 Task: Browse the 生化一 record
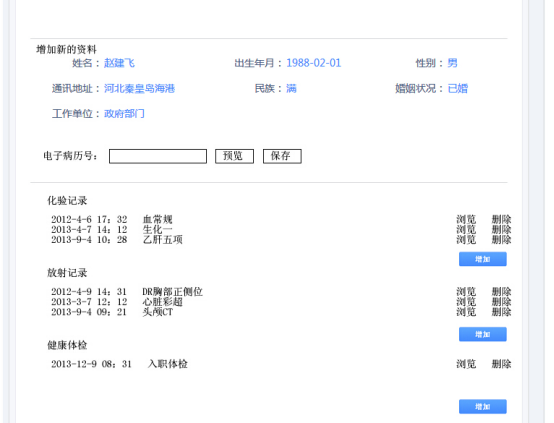[466, 229]
